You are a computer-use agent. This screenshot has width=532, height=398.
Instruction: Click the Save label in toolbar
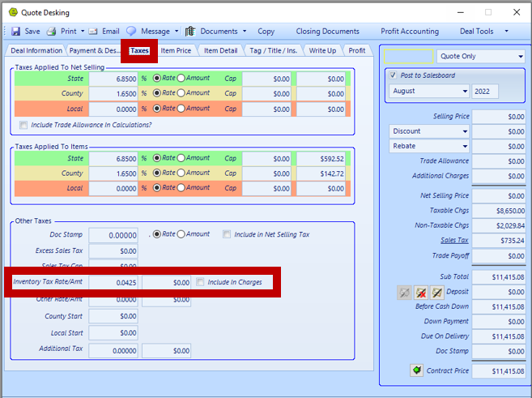(32, 32)
